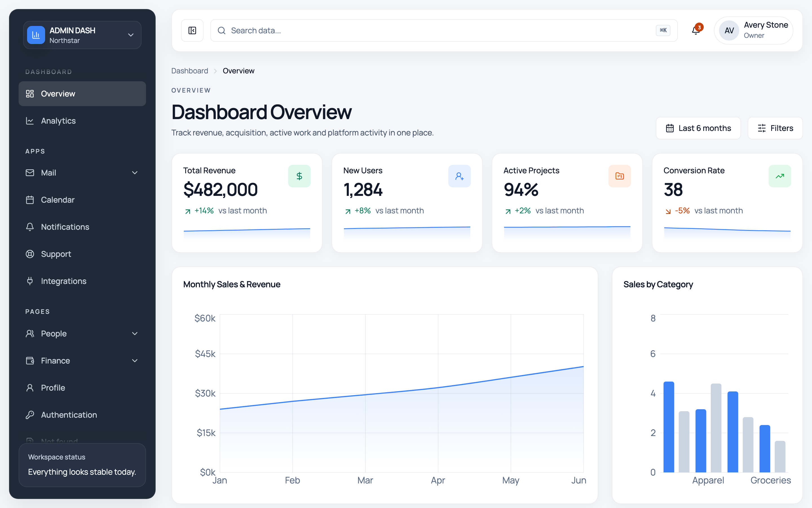Open the Avery Stone account menu

pyautogui.click(x=754, y=30)
